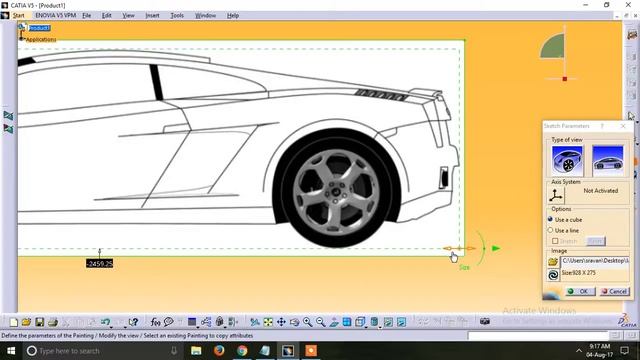Undo with the curved arrow icon
The height and width of the screenshot is (360, 640).
(x=105, y=322)
